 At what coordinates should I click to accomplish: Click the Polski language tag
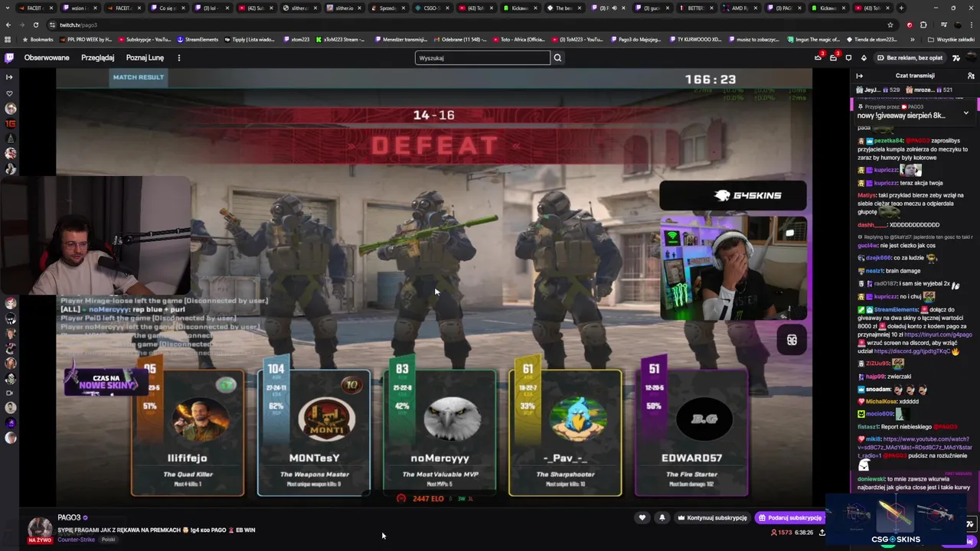click(108, 540)
